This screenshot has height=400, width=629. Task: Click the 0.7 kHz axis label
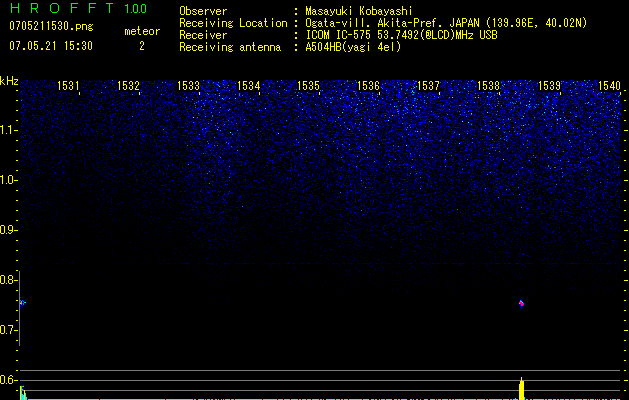tap(8, 330)
